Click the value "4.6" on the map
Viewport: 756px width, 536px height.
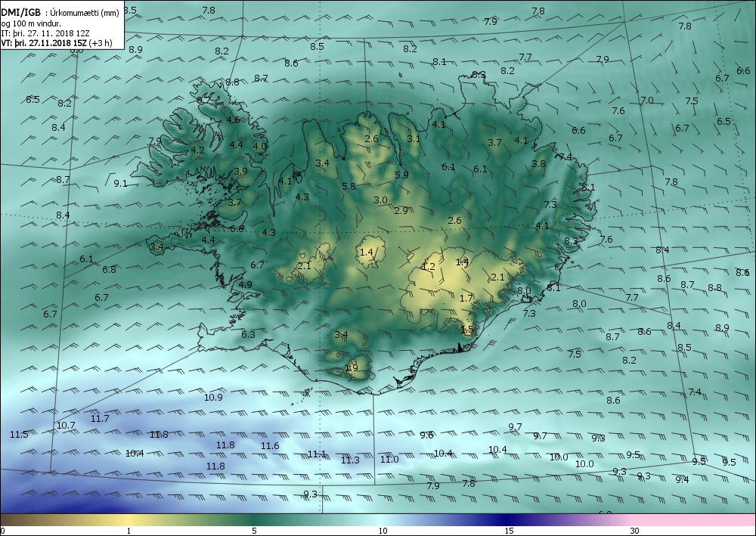[234, 119]
